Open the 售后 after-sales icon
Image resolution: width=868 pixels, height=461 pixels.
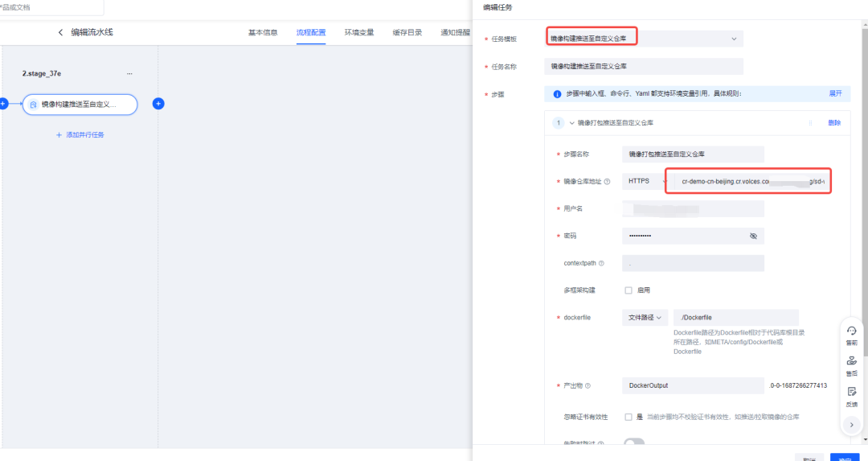(851, 366)
